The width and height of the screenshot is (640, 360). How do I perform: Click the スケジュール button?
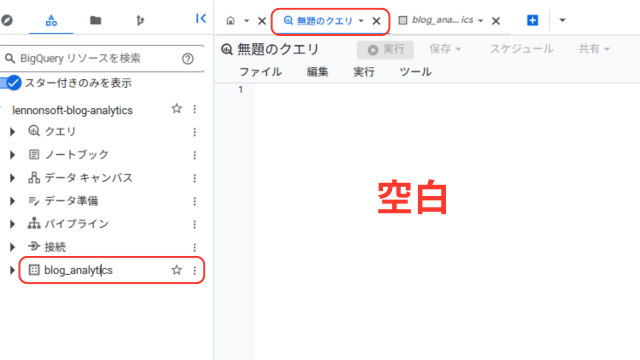coord(522,49)
